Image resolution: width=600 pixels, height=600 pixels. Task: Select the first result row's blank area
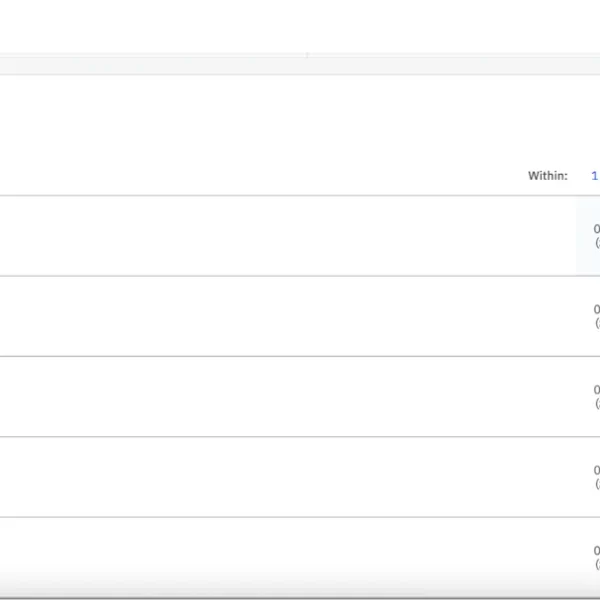pos(288,236)
